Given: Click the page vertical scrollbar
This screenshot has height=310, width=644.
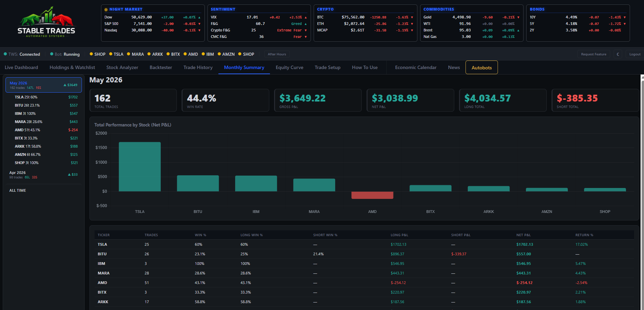Looking at the screenshot, I should (642, 192).
